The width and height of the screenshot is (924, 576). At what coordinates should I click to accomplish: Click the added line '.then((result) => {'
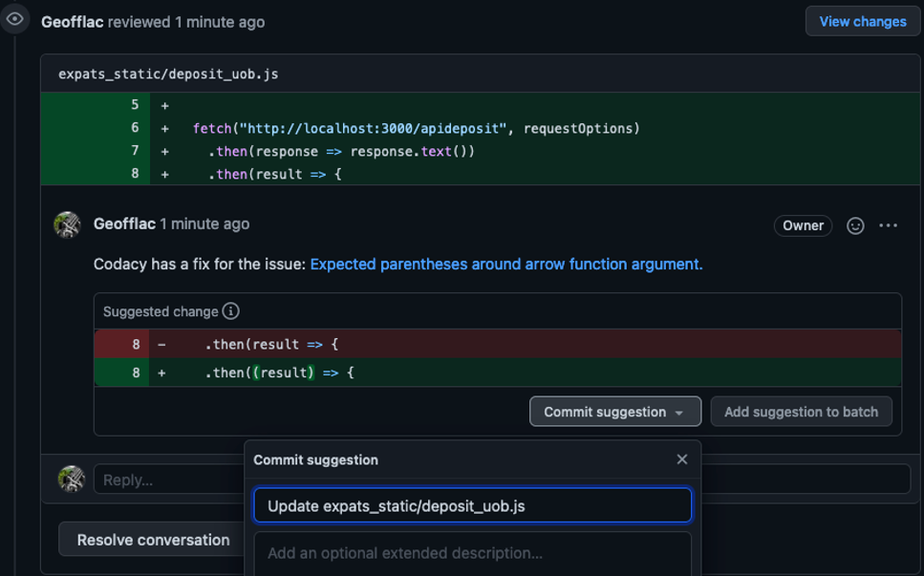pos(498,373)
